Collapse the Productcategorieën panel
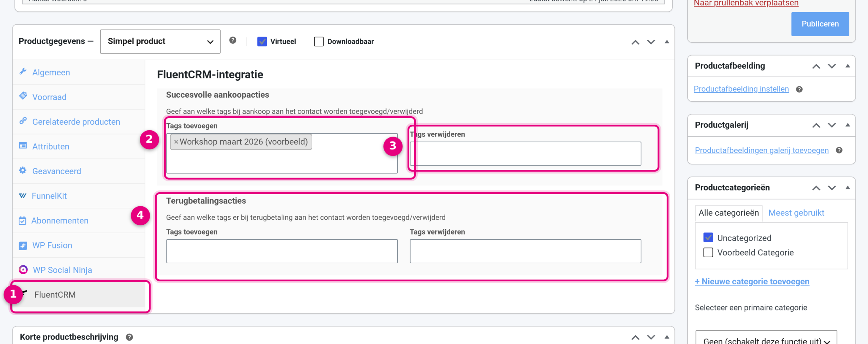The height and width of the screenshot is (344, 868). 848,187
